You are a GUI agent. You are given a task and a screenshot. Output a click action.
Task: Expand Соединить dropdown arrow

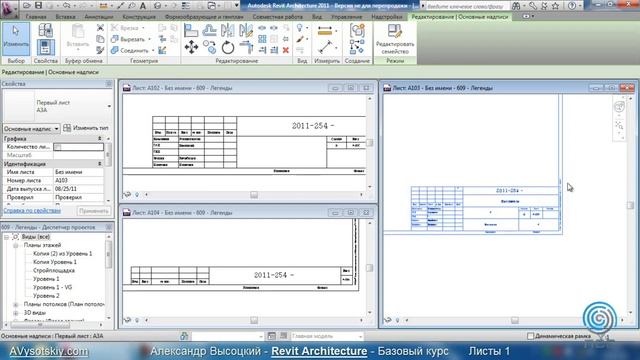(x=153, y=51)
